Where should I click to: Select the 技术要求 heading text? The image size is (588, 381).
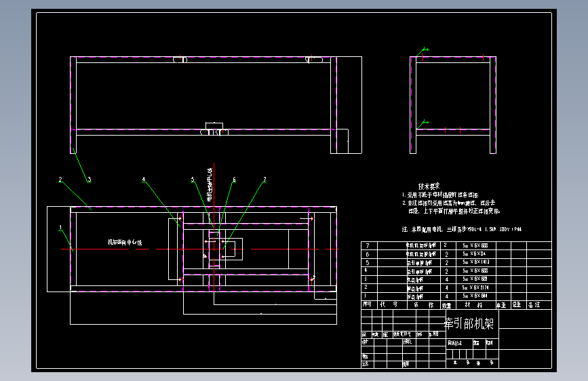[x=429, y=186]
